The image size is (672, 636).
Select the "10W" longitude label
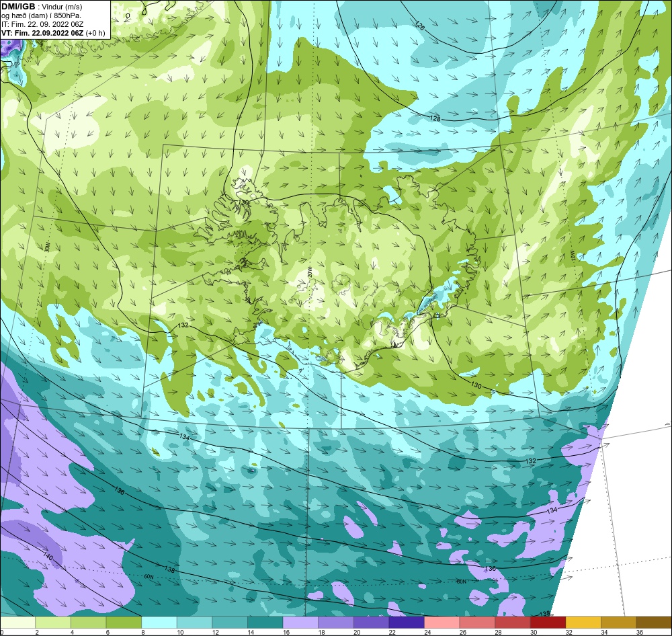pos(572,256)
